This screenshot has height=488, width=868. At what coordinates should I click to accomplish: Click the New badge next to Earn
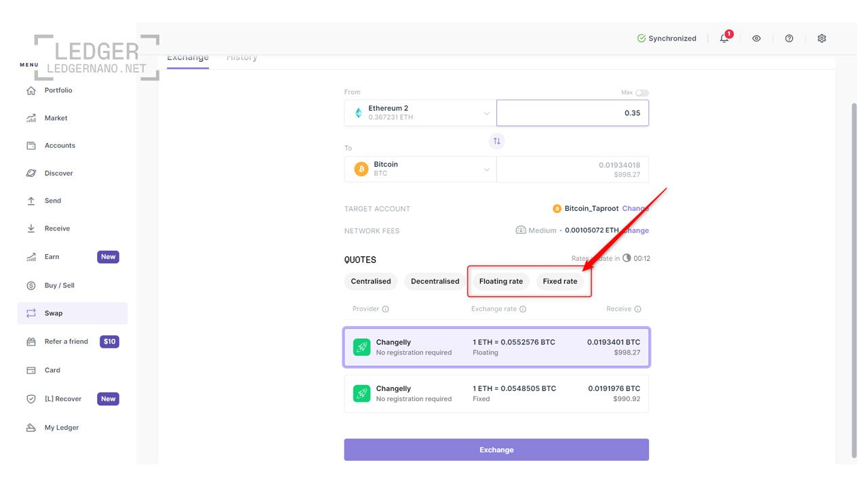click(108, 257)
